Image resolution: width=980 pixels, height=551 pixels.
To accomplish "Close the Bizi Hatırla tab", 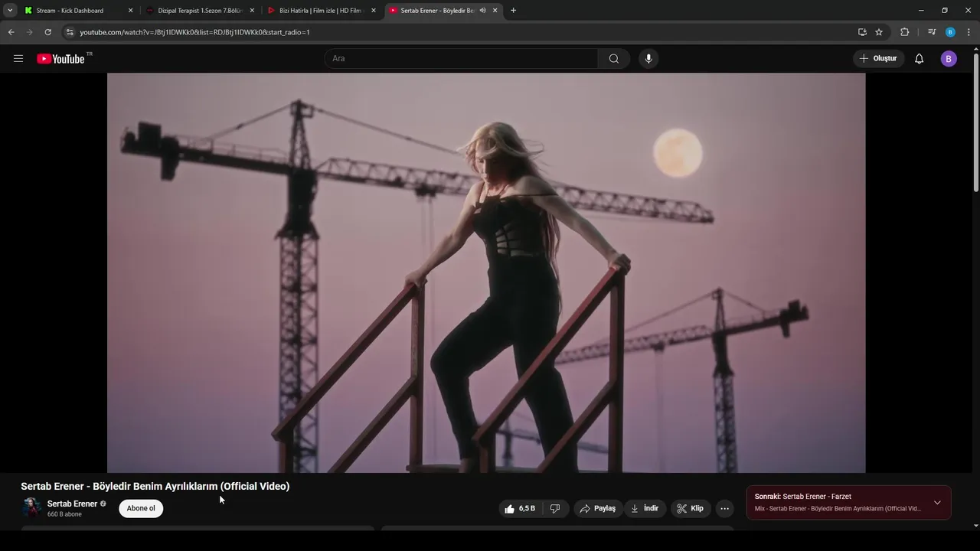I will [374, 11].
